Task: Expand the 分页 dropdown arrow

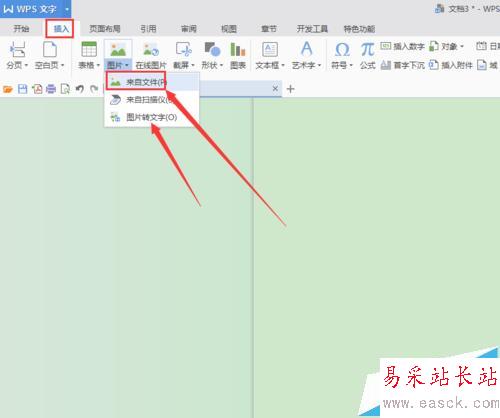Action: point(26,65)
